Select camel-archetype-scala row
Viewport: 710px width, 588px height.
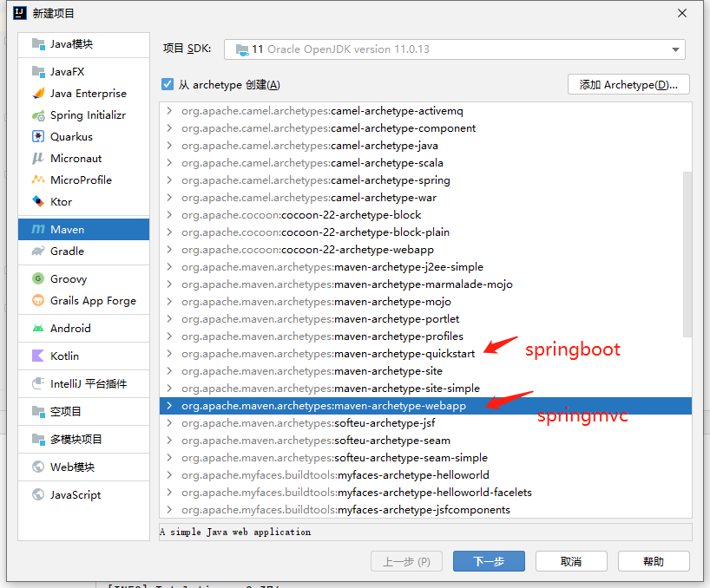(425, 163)
